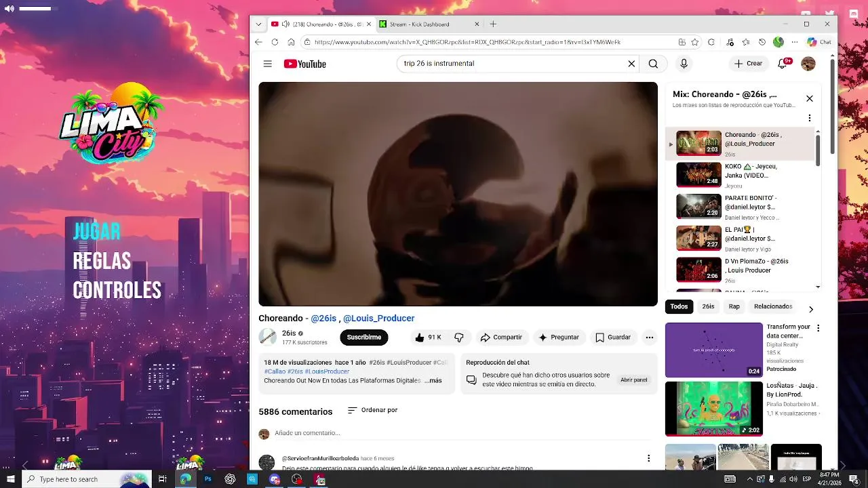Click the browser home icon
868x488 pixels.
(x=291, y=42)
